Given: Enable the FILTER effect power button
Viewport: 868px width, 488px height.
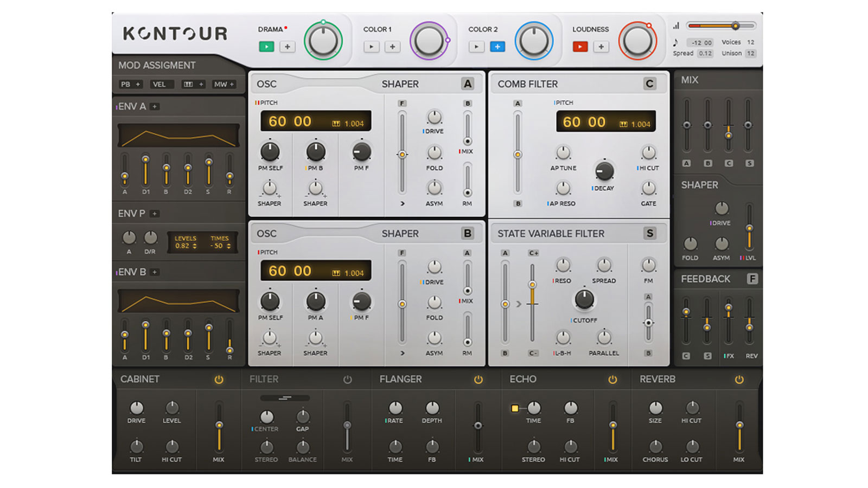Looking at the screenshot, I should pos(348,380).
